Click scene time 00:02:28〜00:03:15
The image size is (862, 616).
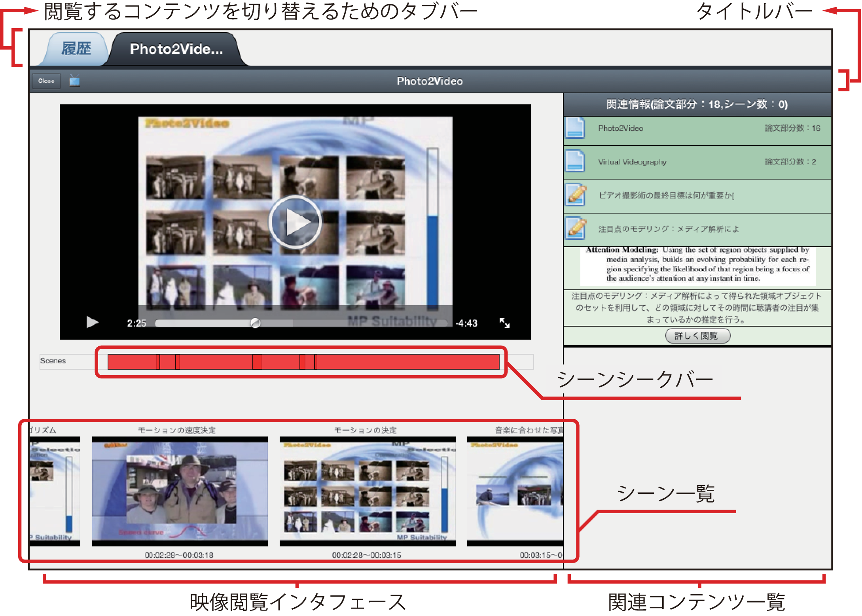tap(367, 555)
